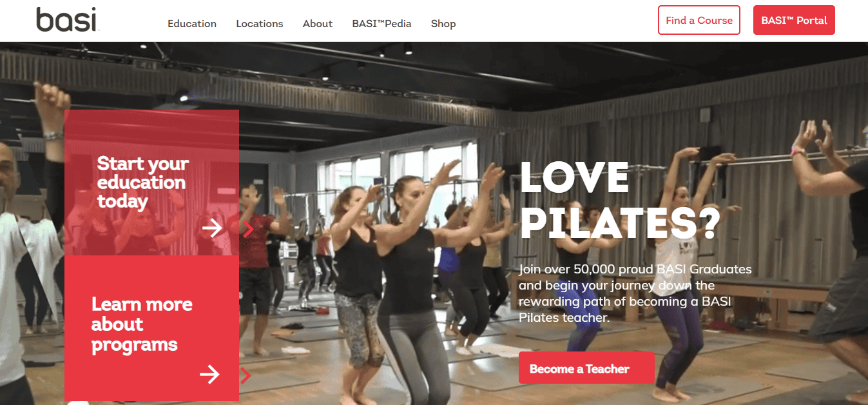Click white arrow in Learn more about programs tile
868x405 pixels.
(x=209, y=374)
